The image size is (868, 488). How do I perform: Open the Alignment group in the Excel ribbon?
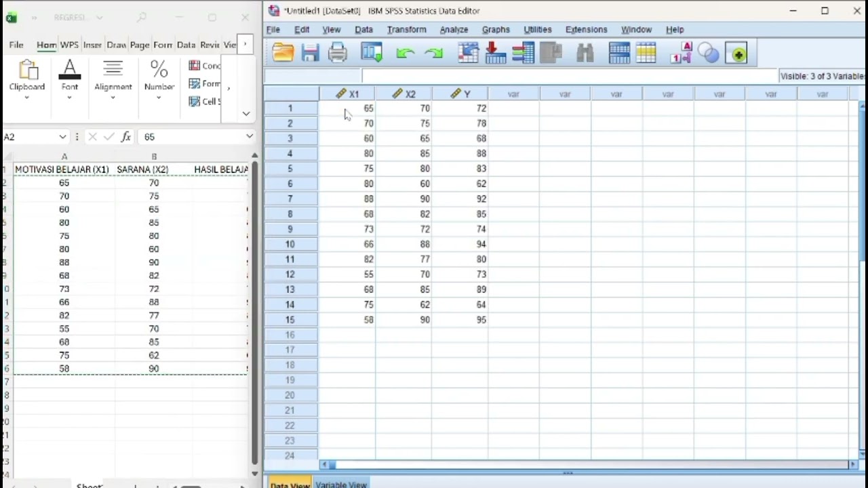[x=113, y=80]
